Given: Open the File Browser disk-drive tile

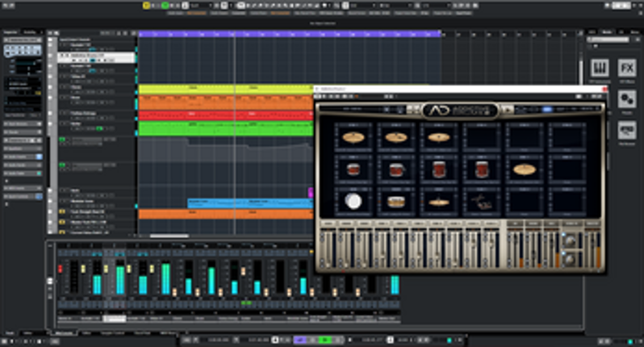Looking at the screenshot, I should tap(627, 131).
